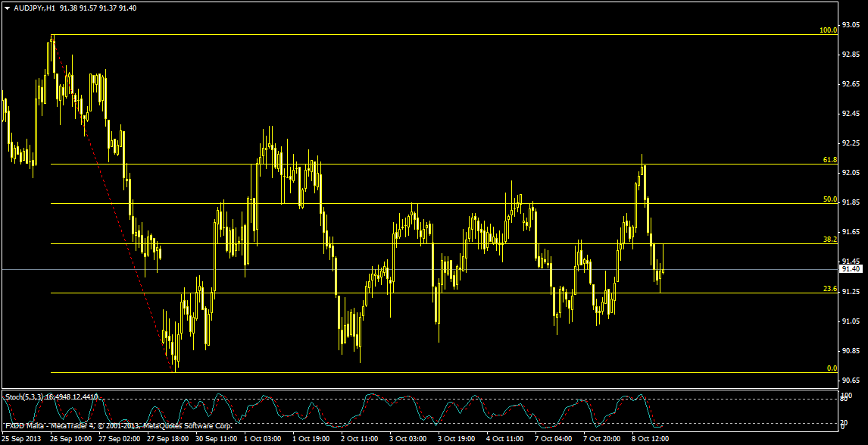The image size is (868, 445).
Task: Select the 23.6 Fibonacci level label
Action: point(829,289)
